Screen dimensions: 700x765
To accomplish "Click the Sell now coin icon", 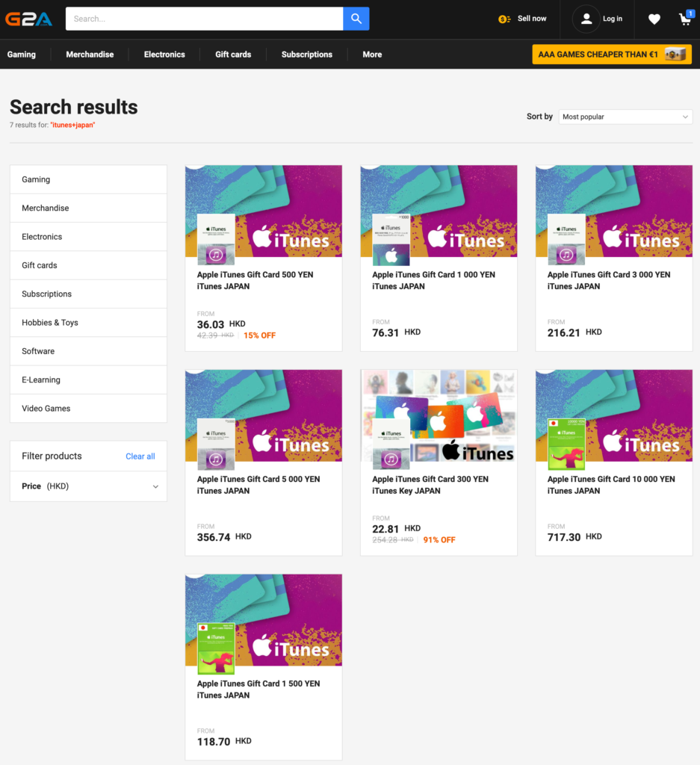I will (x=504, y=19).
